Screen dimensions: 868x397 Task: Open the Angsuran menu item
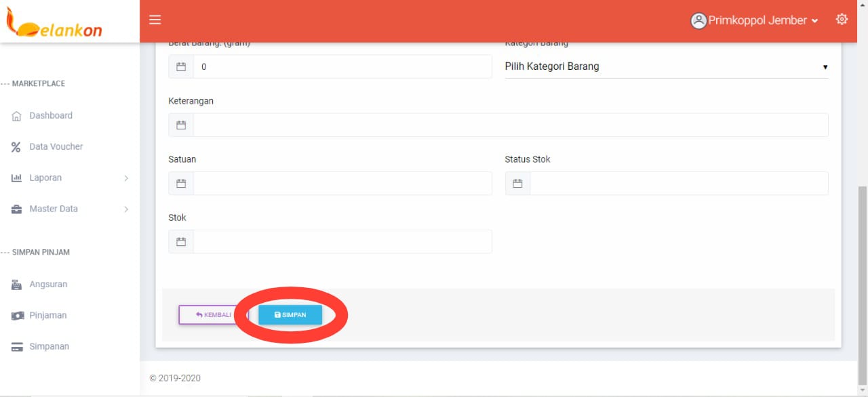(x=48, y=285)
